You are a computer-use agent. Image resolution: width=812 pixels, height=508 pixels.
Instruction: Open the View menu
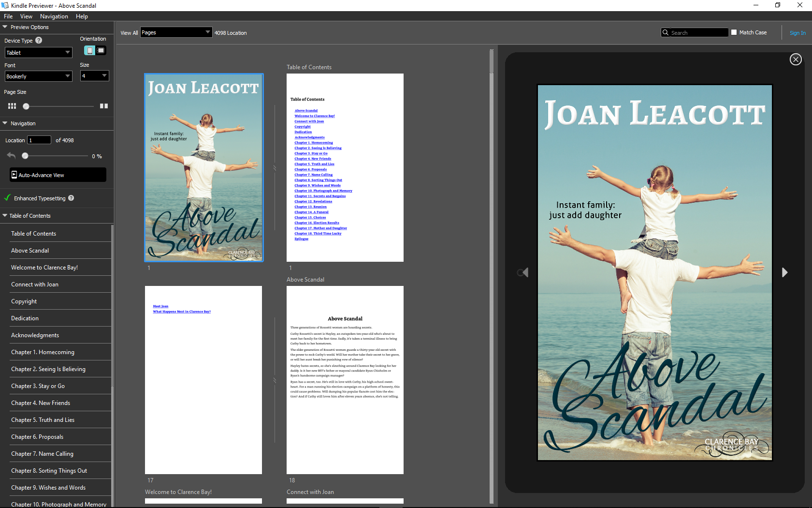(26, 16)
